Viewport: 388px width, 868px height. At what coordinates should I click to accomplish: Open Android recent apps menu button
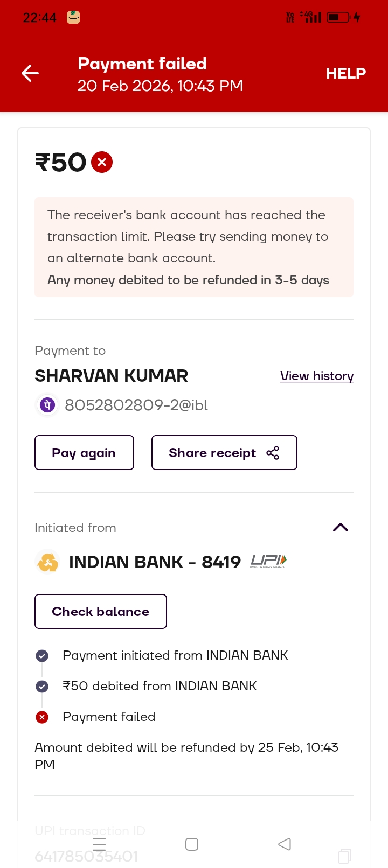[x=99, y=844]
